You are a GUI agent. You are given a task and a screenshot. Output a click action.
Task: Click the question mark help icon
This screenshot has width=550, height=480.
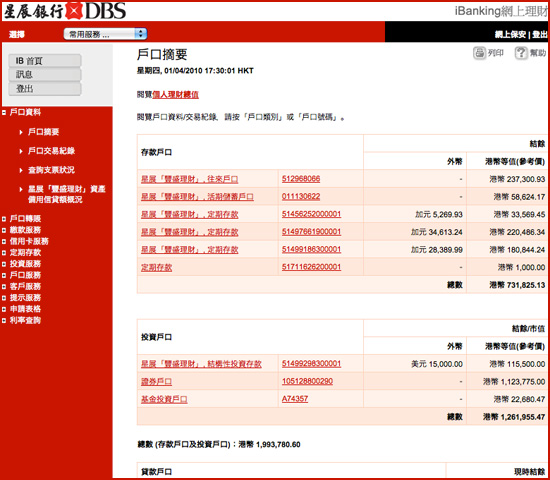coord(521,53)
